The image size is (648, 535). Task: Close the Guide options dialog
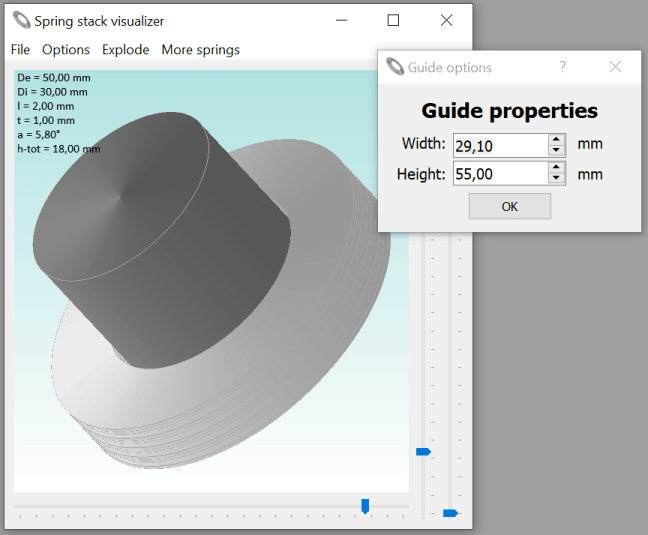click(x=615, y=67)
